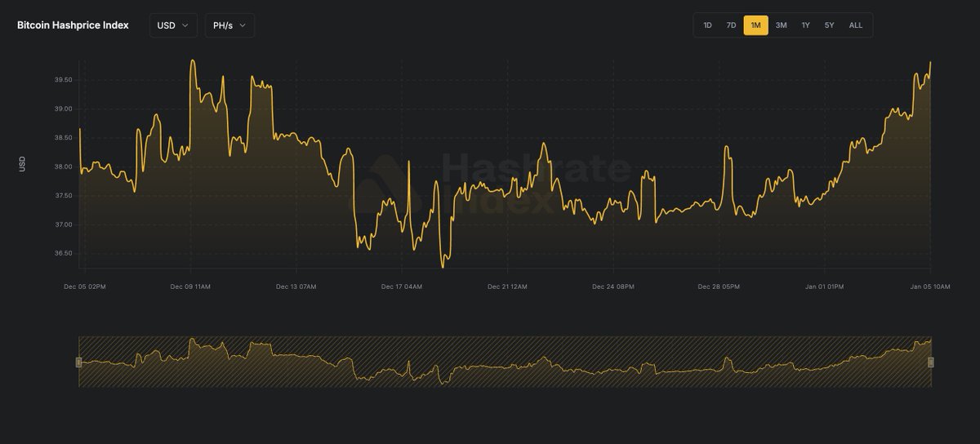980x444 pixels.
Task: Switch to the 5Y time range
Action: tap(829, 25)
